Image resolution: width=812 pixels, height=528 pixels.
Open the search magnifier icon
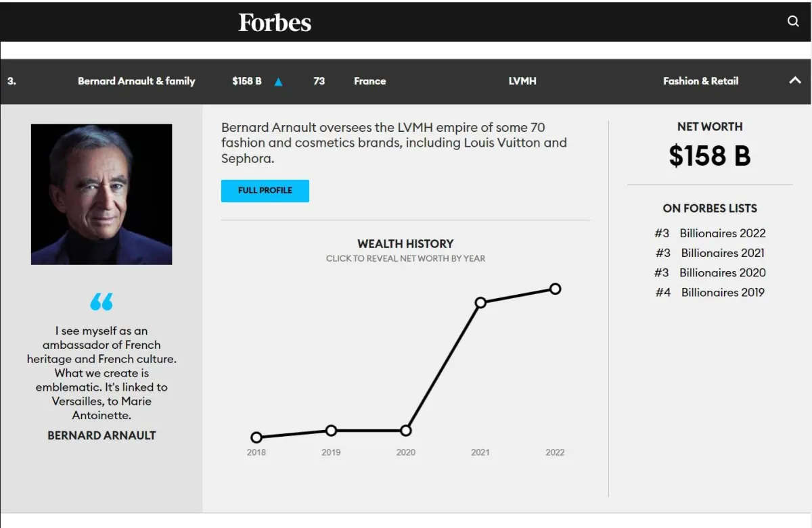tap(793, 21)
